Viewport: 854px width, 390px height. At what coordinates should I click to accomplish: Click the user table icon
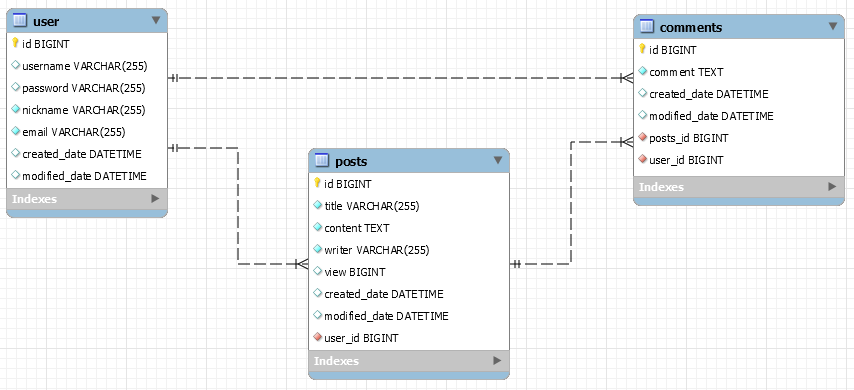(20, 21)
